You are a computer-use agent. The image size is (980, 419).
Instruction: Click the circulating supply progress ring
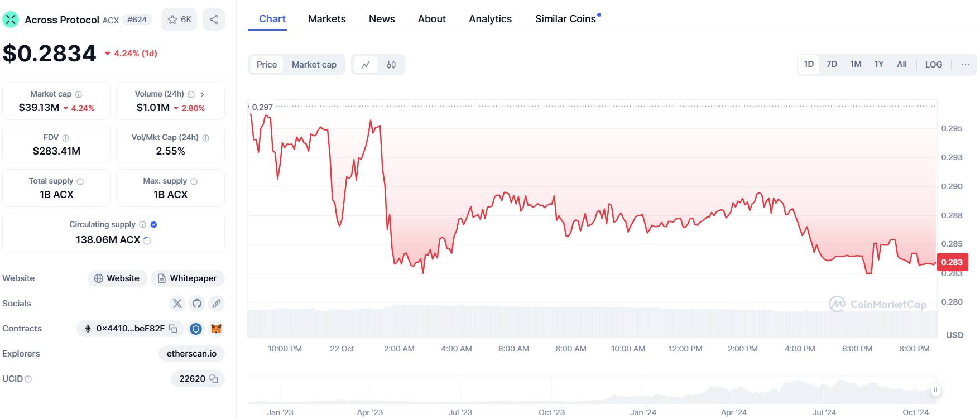click(x=147, y=240)
